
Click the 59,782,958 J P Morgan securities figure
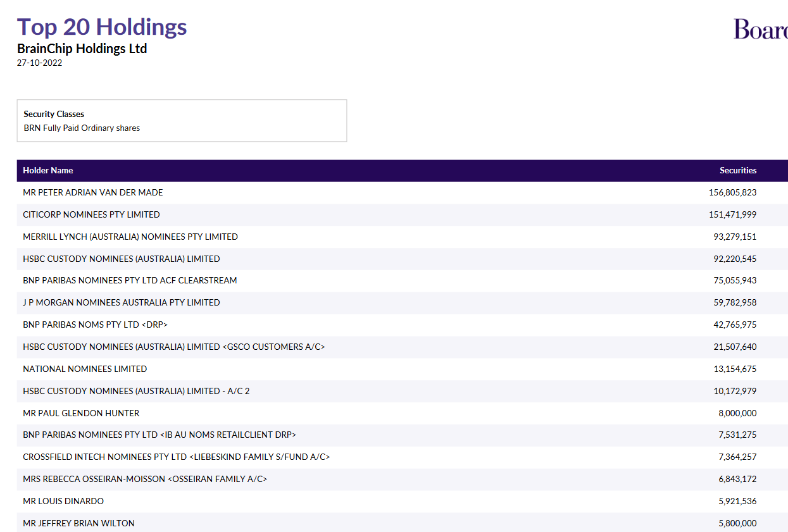(734, 302)
